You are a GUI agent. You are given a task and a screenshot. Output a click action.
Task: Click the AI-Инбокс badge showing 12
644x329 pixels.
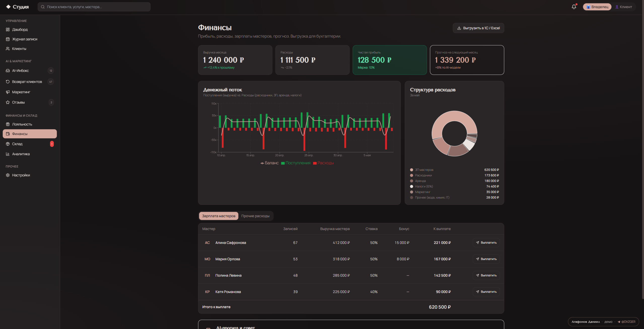tap(51, 71)
